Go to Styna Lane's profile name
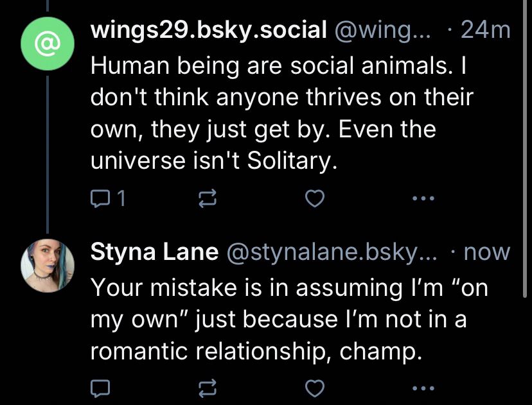Screen dimensions: 532x405 tap(154, 252)
